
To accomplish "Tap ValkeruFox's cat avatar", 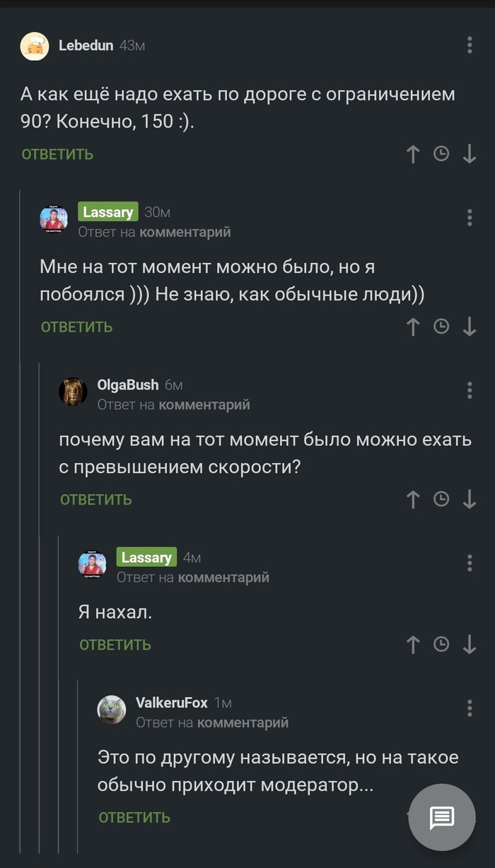I will 112,709.
